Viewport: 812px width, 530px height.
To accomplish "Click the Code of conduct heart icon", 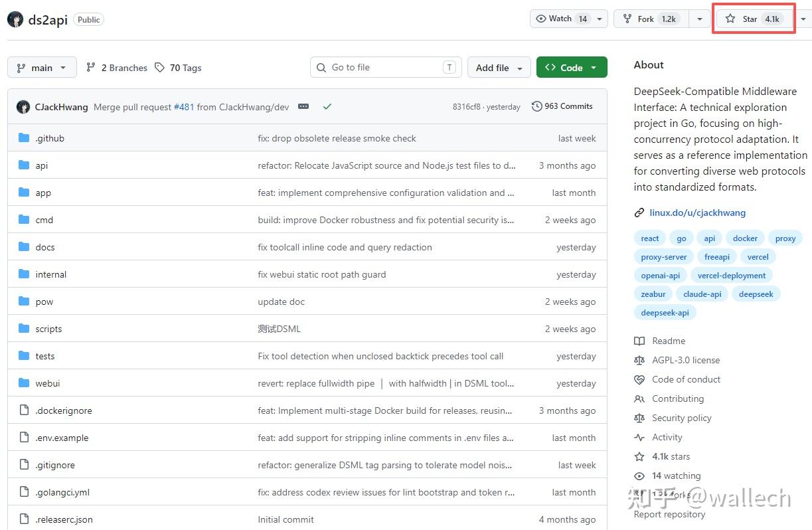I will [x=639, y=379].
